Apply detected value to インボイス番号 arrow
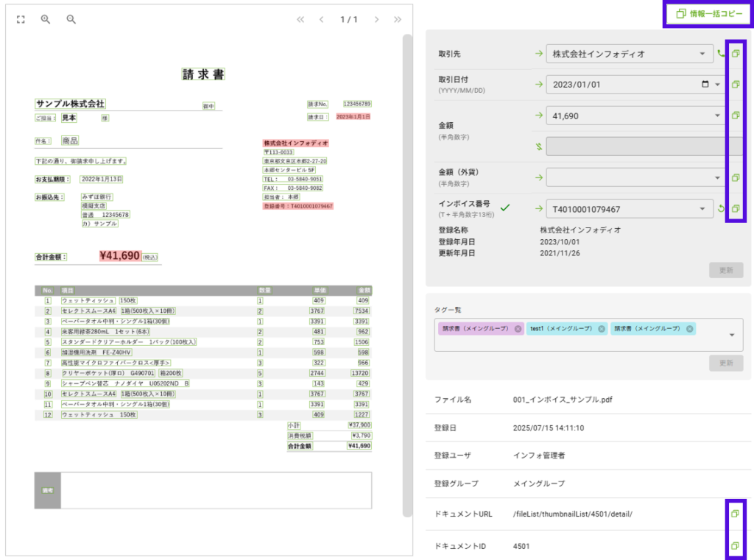The image size is (754, 560). (x=539, y=208)
